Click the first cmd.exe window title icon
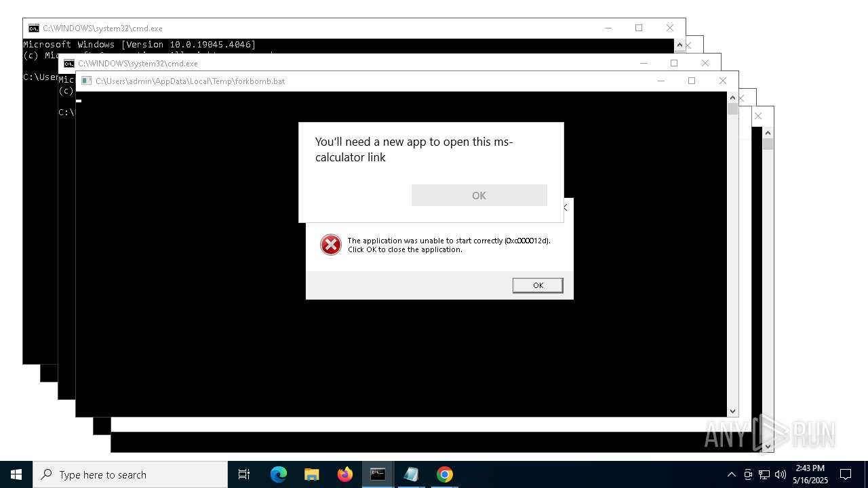The image size is (868, 488). click(x=33, y=28)
